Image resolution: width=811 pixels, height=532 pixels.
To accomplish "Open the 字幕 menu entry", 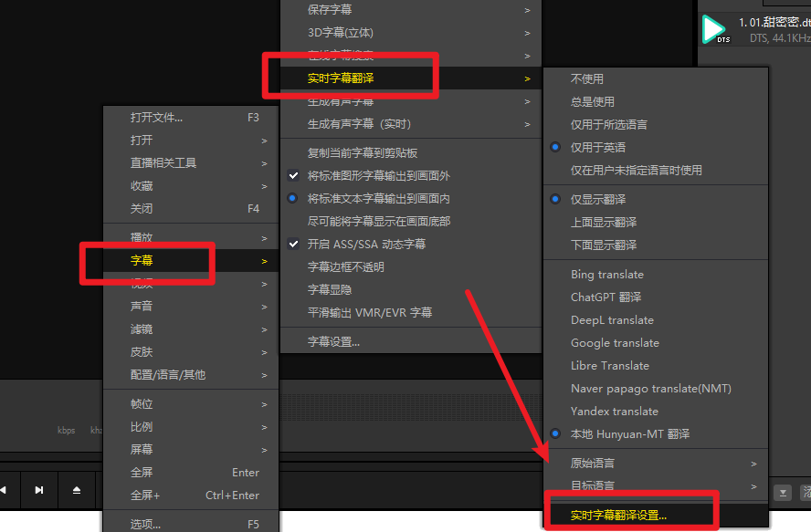I will (x=191, y=260).
